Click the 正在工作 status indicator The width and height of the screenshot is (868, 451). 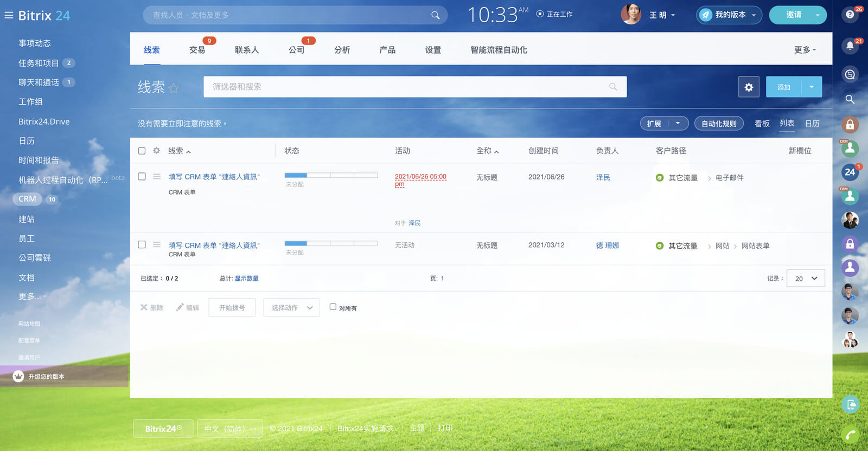[554, 15]
